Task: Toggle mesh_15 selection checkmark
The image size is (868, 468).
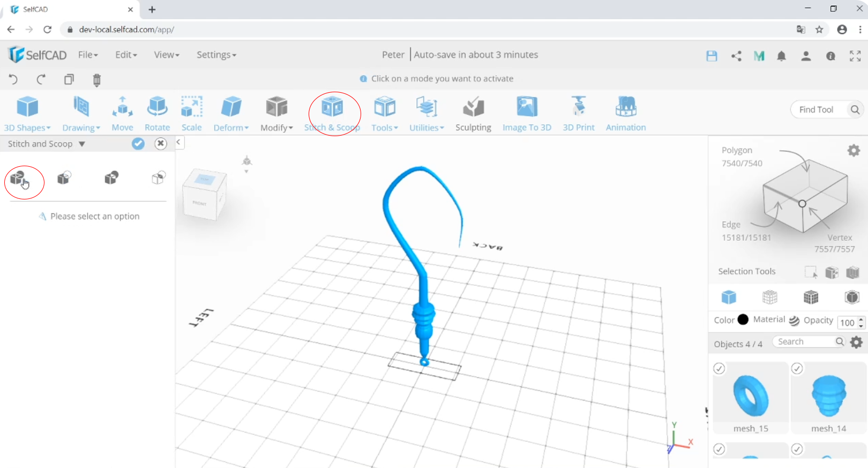Action: coord(719,368)
